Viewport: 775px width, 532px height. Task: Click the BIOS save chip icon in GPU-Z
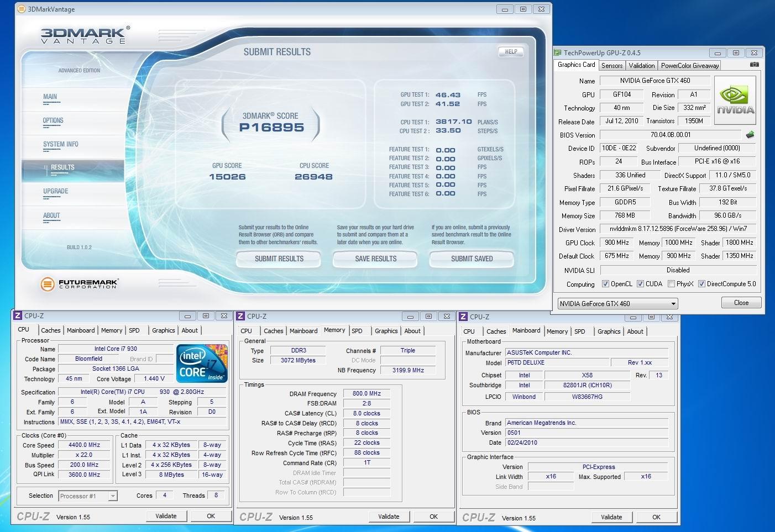click(x=750, y=134)
